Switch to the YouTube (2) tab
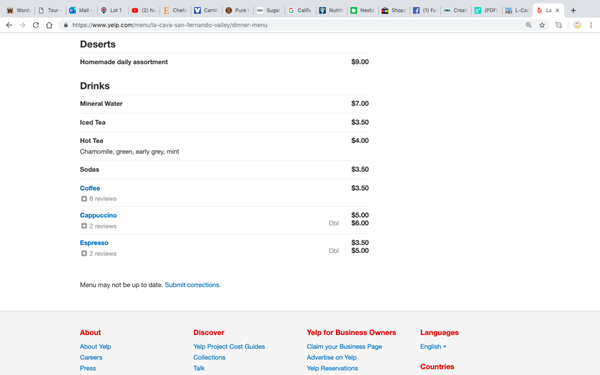This screenshot has height=375, width=600. pos(143,10)
